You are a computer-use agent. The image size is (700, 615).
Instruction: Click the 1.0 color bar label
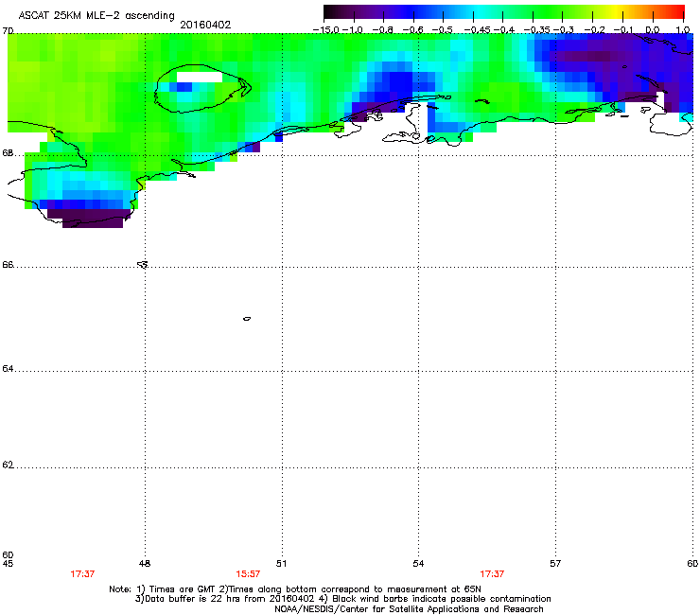(x=683, y=30)
